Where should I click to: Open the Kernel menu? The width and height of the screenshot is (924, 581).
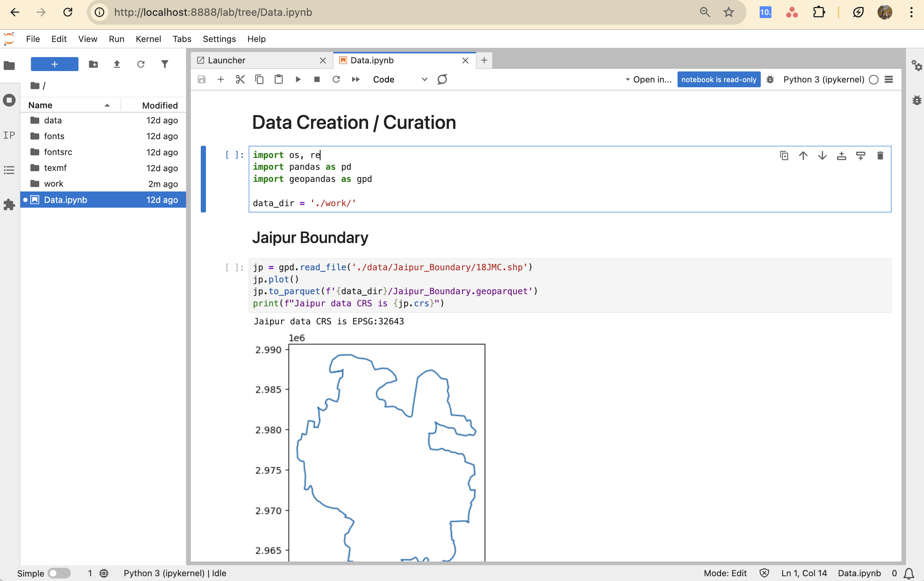(148, 39)
